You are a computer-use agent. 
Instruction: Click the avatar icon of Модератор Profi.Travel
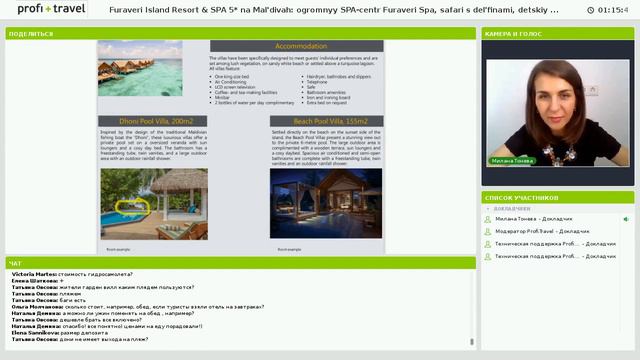[487, 232]
